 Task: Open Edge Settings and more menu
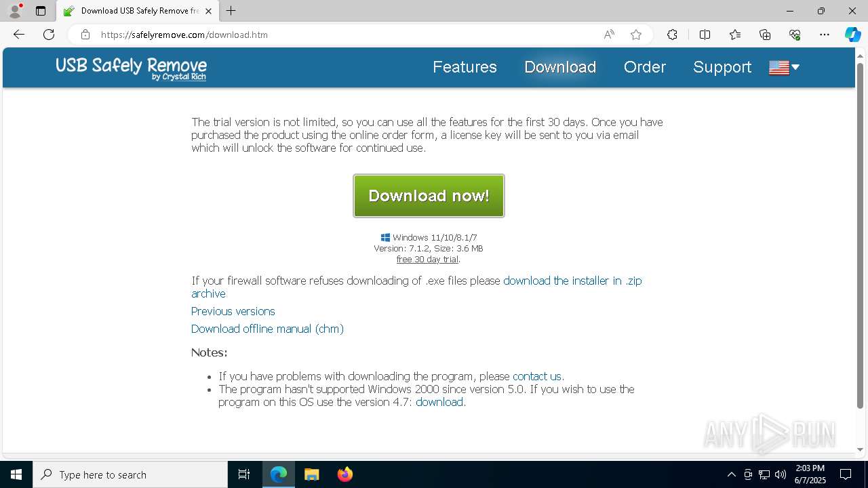(x=825, y=35)
